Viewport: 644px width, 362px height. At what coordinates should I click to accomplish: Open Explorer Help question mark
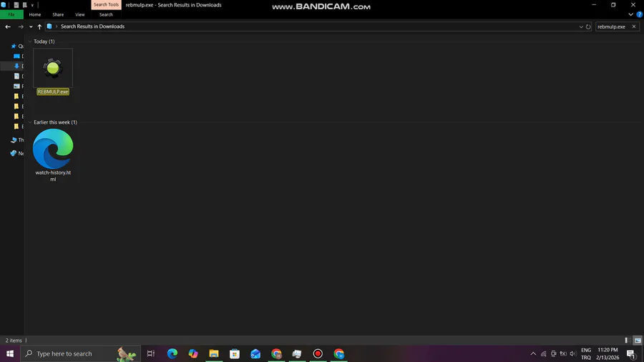click(x=639, y=14)
